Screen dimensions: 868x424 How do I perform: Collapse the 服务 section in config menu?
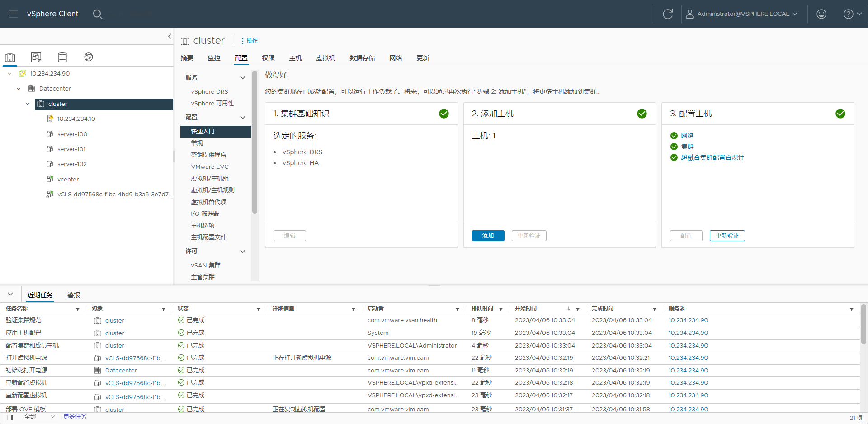(x=243, y=78)
